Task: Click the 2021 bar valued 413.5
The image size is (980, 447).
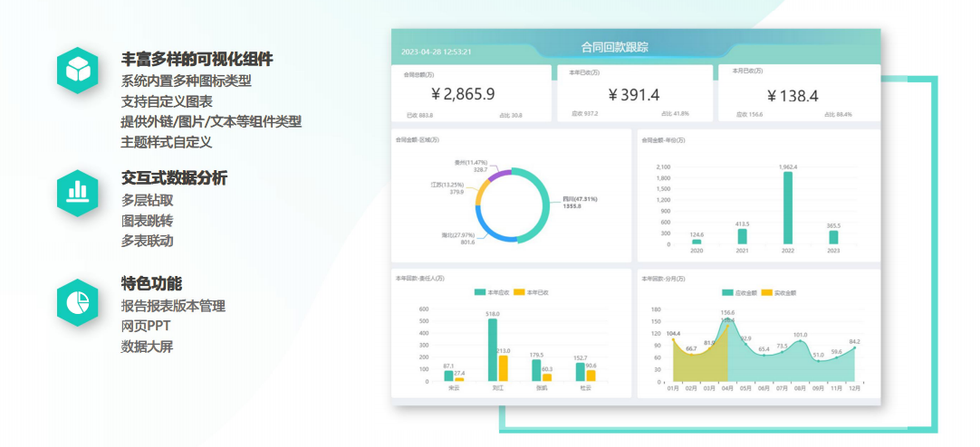Action: (x=742, y=236)
